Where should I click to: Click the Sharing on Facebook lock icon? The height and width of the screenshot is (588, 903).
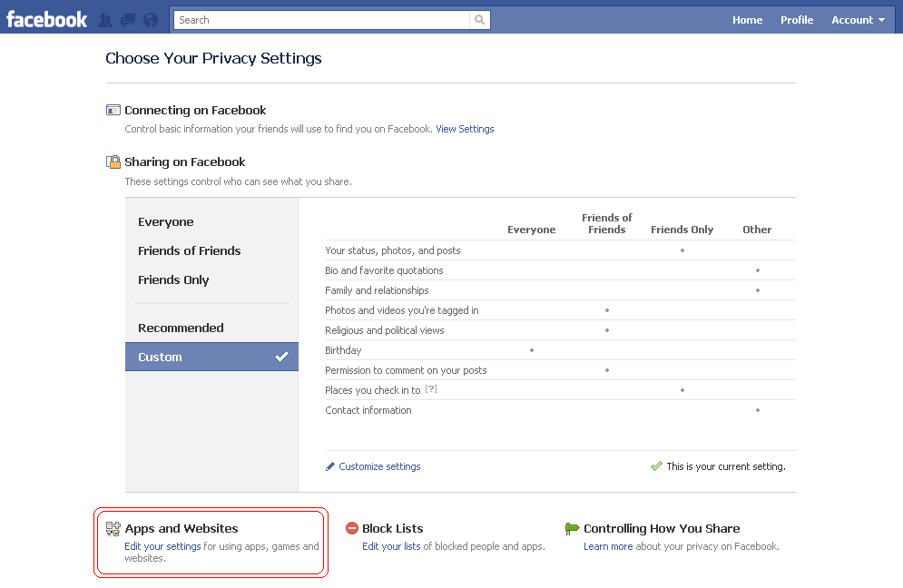pyautogui.click(x=113, y=162)
